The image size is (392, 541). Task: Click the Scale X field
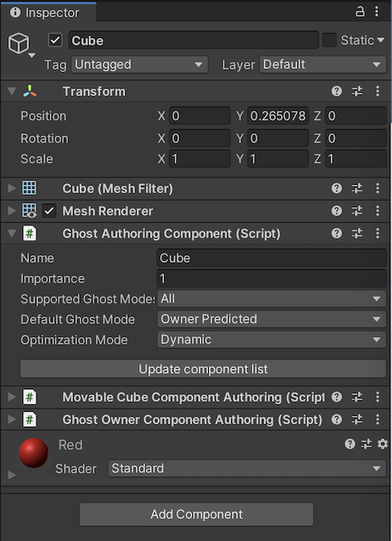click(200, 159)
